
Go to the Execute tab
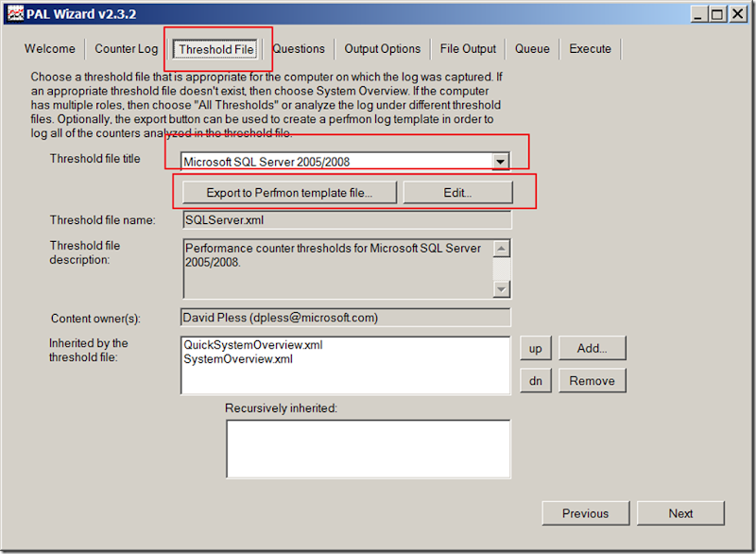click(590, 49)
